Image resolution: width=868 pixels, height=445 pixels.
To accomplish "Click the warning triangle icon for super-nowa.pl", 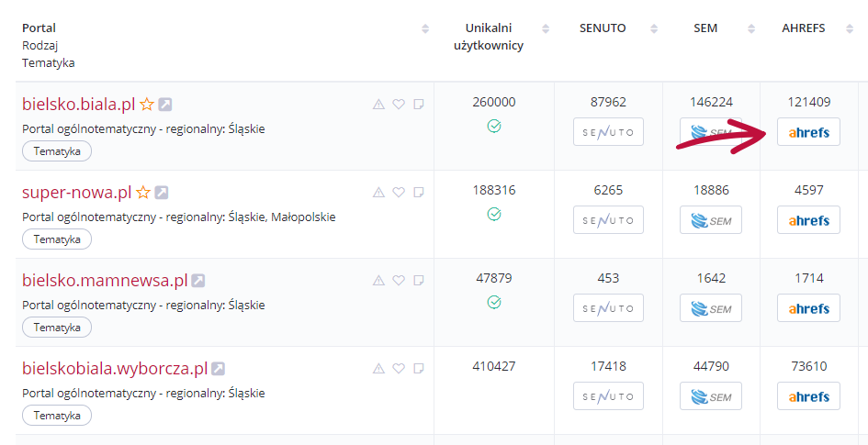I will [x=378, y=193].
